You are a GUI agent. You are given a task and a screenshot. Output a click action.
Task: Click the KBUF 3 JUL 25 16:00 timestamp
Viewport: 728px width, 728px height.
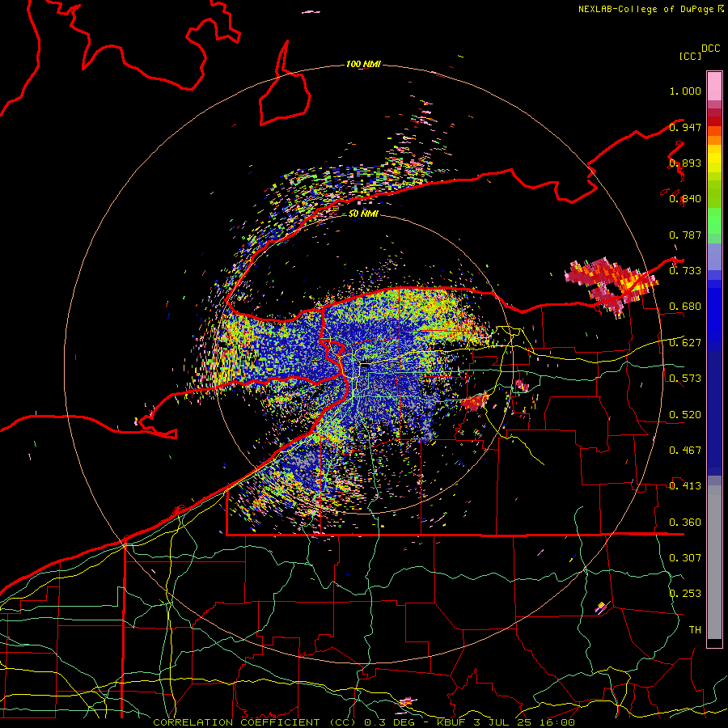point(506,722)
